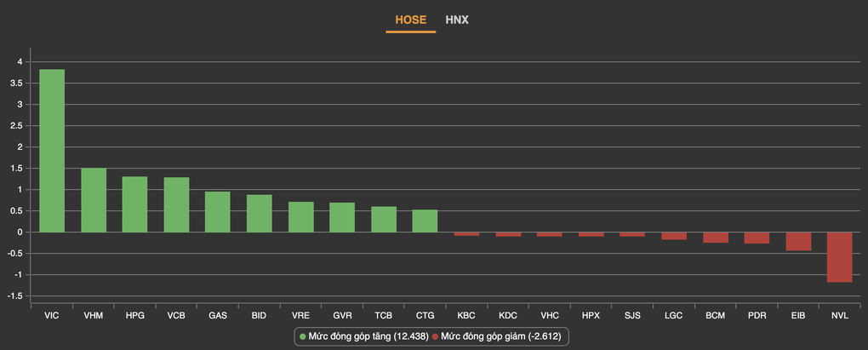Click the EIB axis label
The width and height of the screenshot is (868, 350).
(x=798, y=316)
